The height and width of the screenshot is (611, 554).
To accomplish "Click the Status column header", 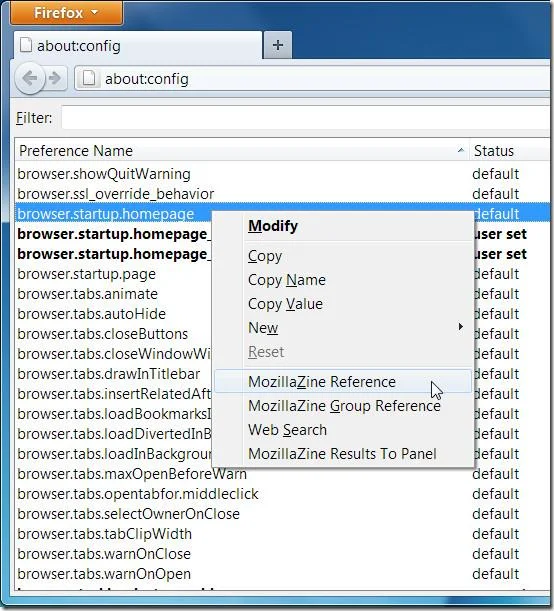I will click(510, 150).
